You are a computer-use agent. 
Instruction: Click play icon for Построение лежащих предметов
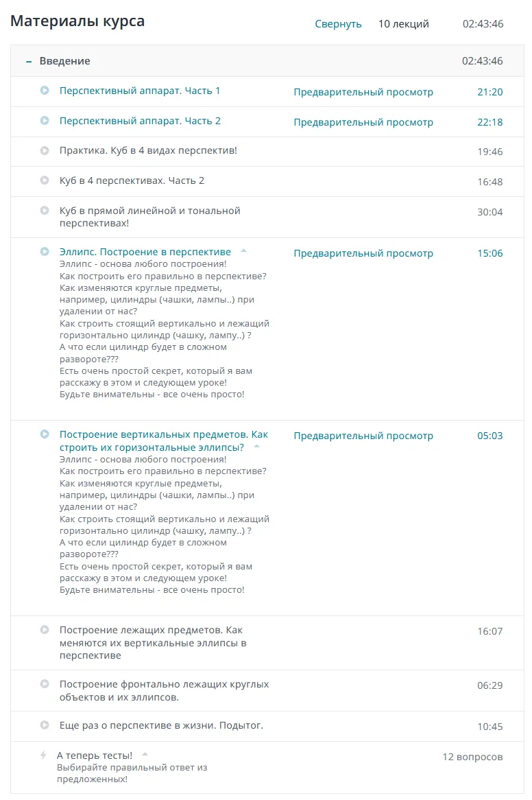45,630
